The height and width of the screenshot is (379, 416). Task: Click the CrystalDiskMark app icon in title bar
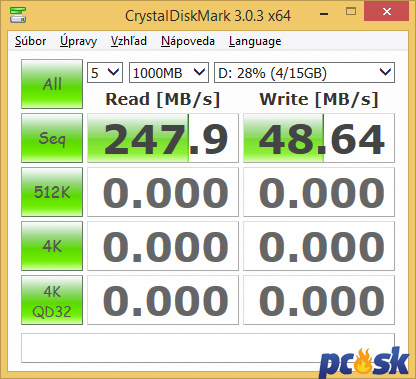tap(18, 14)
